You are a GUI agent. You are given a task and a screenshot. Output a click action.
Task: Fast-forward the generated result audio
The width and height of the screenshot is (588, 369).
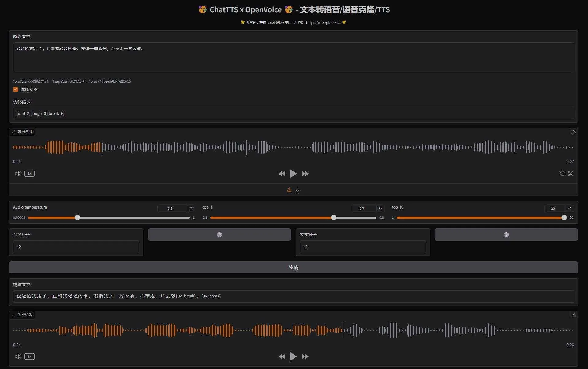tap(305, 356)
